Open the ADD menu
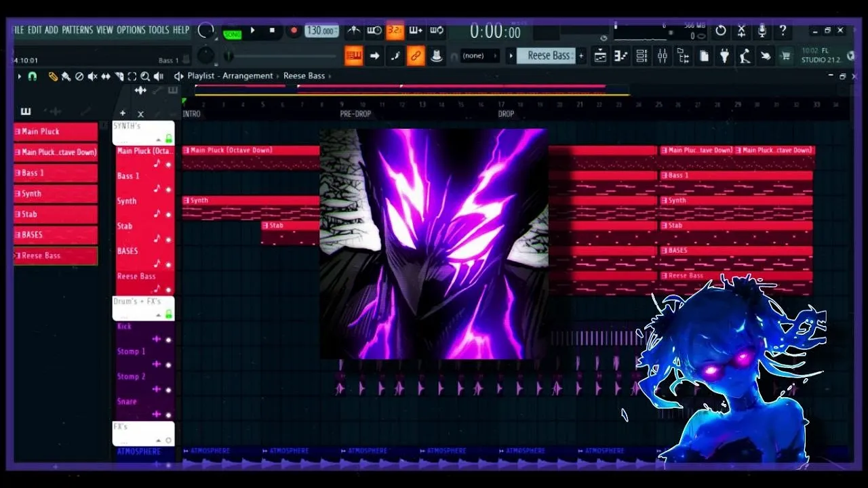868x488 pixels. pyautogui.click(x=52, y=30)
